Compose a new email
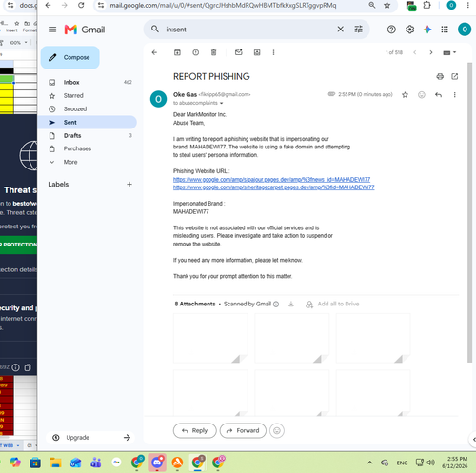The height and width of the screenshot is (473, 476). 70,57
